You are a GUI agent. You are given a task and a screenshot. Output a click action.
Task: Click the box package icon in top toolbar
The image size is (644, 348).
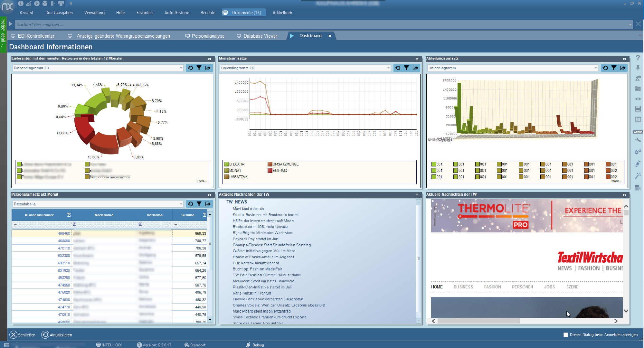coord(45,4)
